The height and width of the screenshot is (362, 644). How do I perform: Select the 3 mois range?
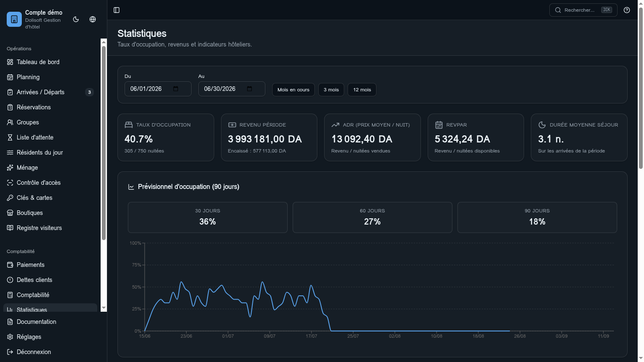click(x=331, y=90)
